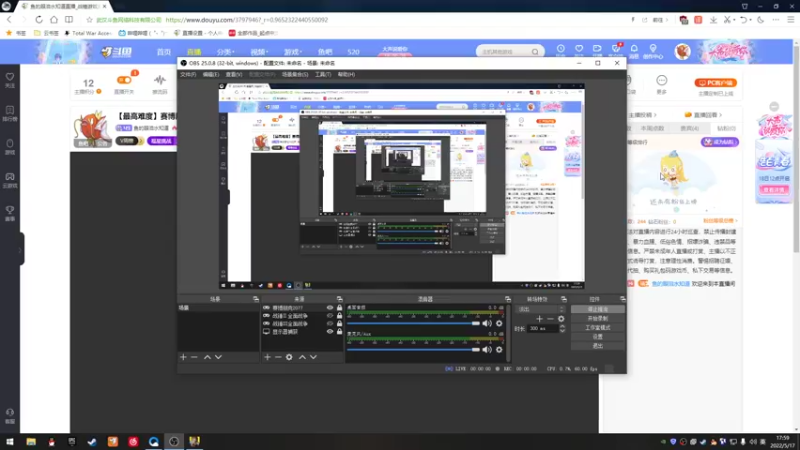Toggle lock on 赛博朋克2077 source
Viewport: 800px width, 450px height.
(339, 308)
